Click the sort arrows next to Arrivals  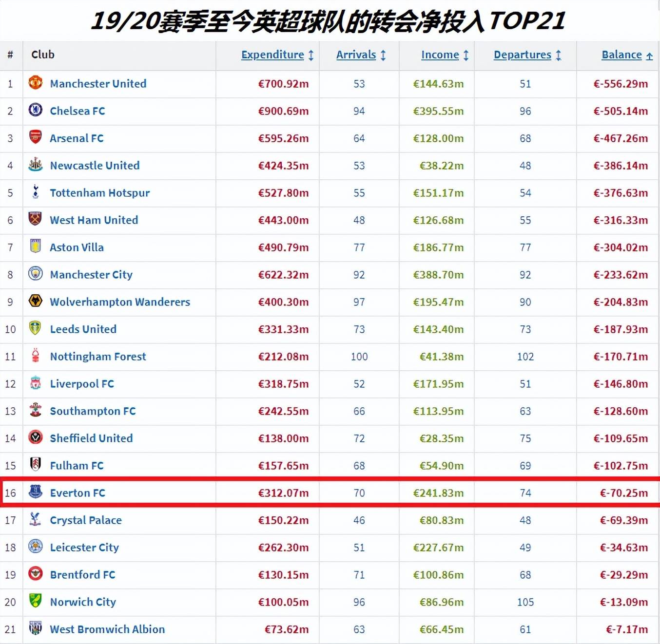[383, 55]
